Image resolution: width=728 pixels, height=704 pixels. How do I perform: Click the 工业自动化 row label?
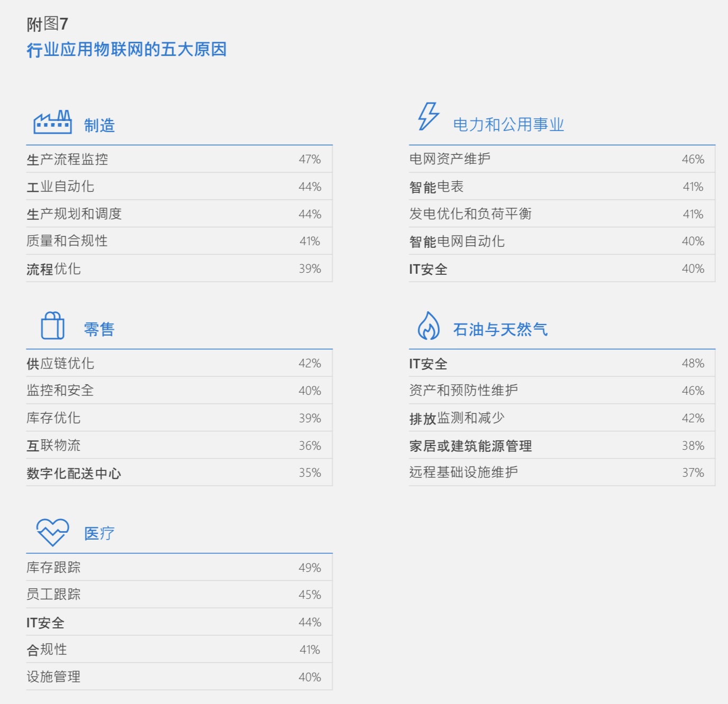coord(60,187)
